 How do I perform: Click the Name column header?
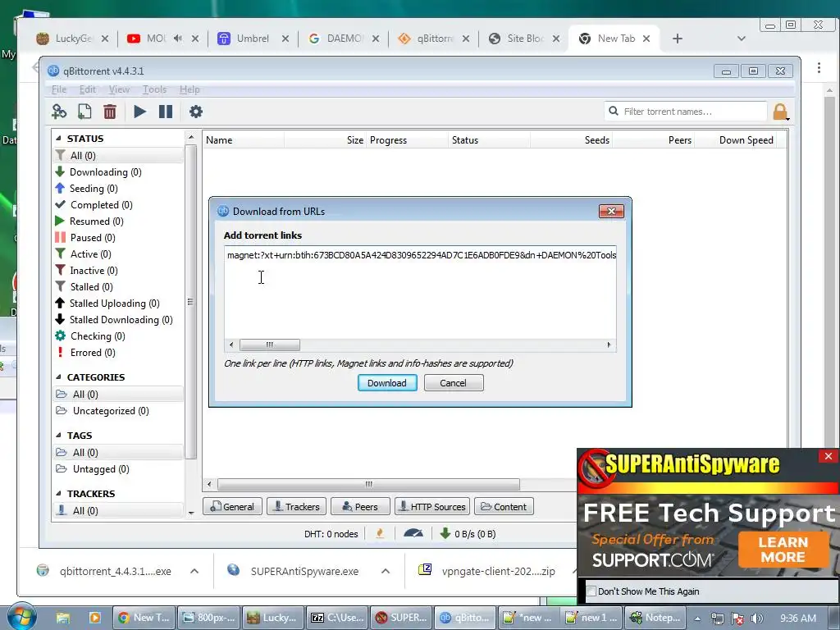(x=244, y=140)
